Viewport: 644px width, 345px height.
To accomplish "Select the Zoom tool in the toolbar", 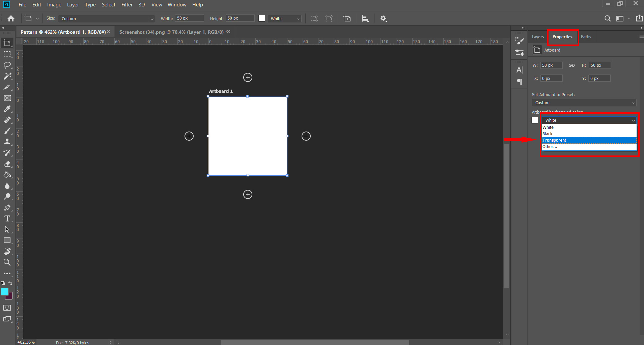I will pyautogui.click(x=7, y=262).
